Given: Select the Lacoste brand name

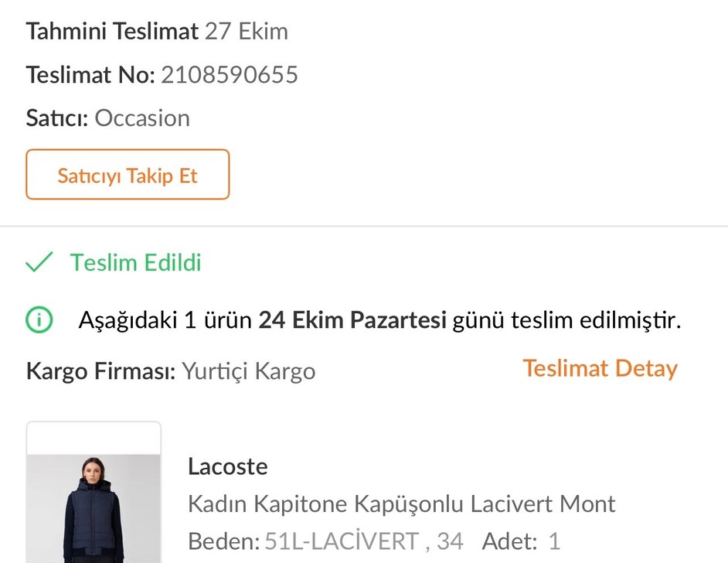Looking at the screenshot, I should tap(227, 466).
